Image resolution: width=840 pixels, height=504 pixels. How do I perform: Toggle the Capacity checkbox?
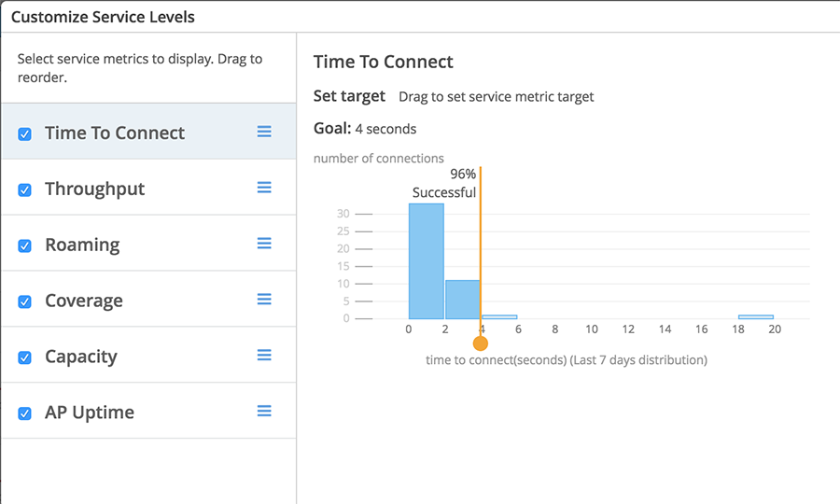[25, 357]
